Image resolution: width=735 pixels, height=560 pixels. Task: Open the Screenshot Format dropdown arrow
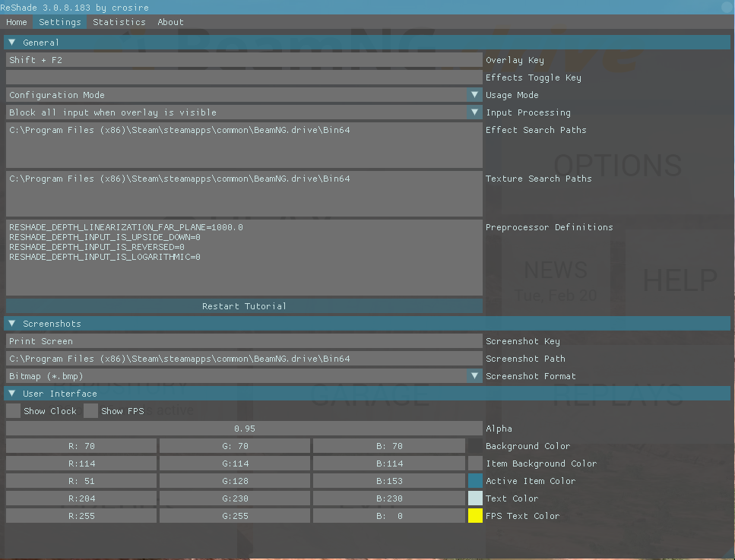click(x=474, y=376)
